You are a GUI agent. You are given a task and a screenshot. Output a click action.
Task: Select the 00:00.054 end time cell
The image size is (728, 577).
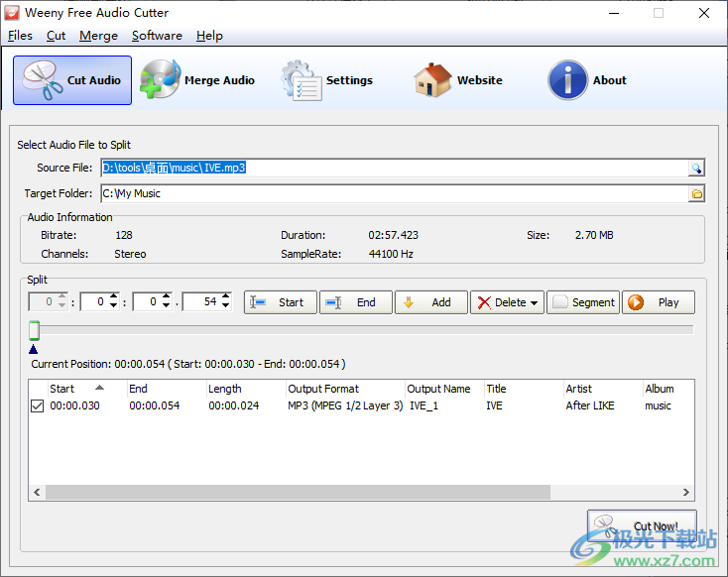(154, 405)
